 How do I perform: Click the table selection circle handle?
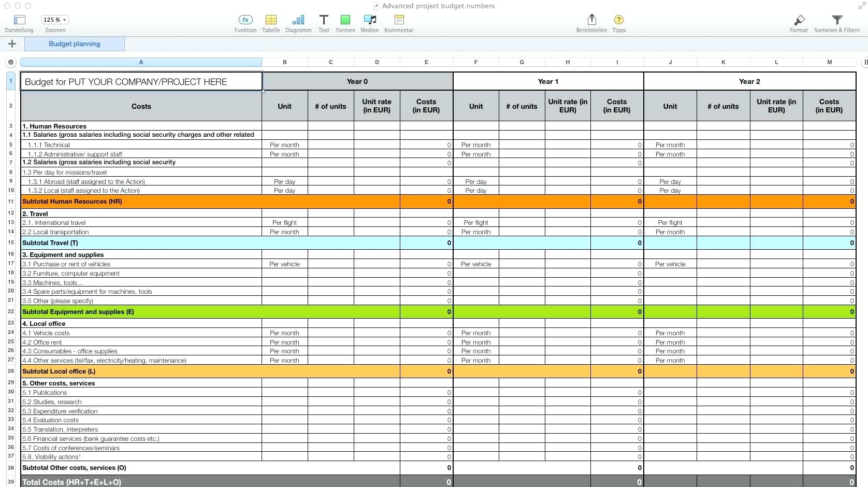(x=11, y=62)
